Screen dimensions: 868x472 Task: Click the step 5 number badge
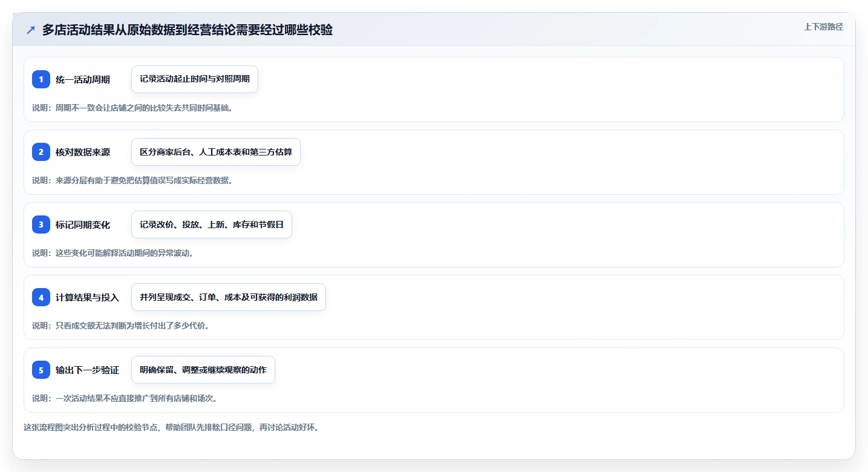coord(41,370)
